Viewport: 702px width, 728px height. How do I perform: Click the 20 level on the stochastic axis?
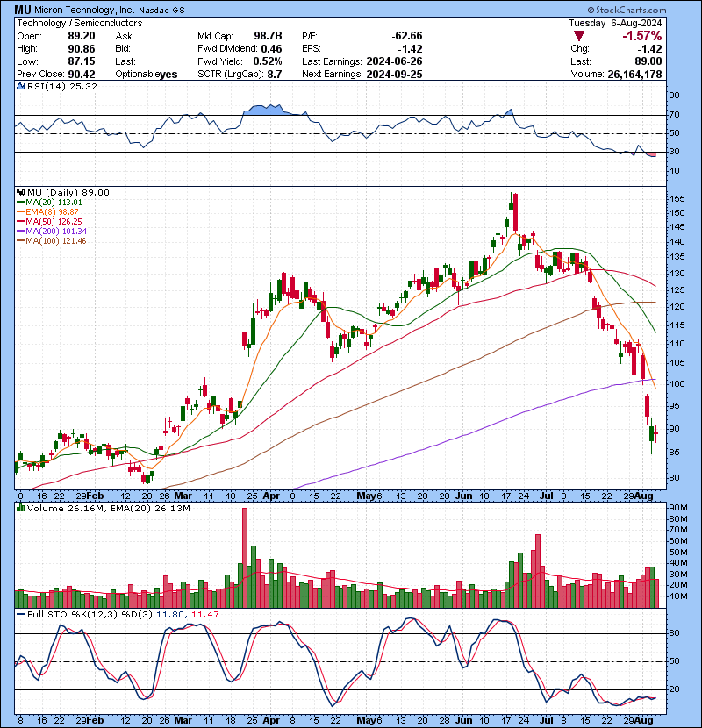click(675, 689)
